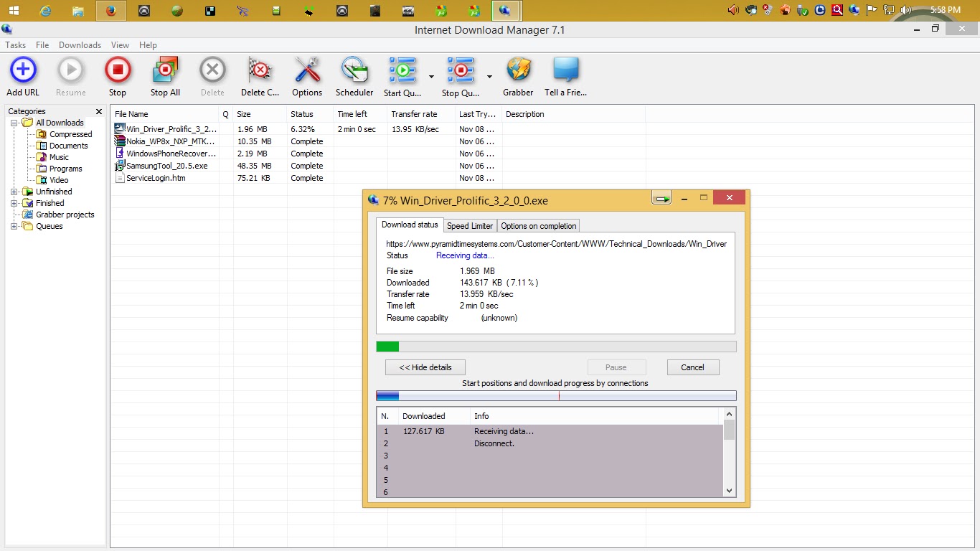Click the 127.617 KB connection row
This screenshot has height=551, width=980.
pyautogui.click(x=550, y=431)
